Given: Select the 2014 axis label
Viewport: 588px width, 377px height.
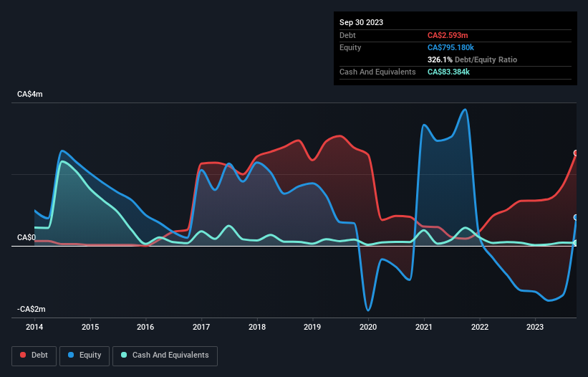Looking at the screenshot, I should pyautogui.click(x=34, y=327).
